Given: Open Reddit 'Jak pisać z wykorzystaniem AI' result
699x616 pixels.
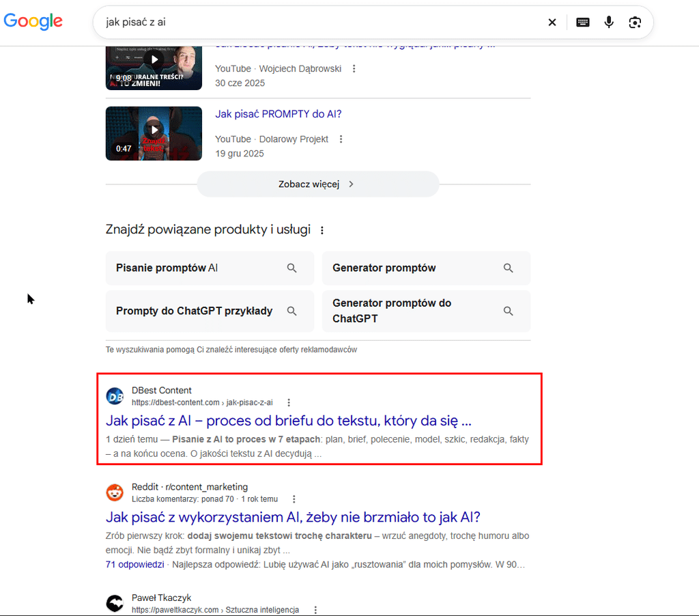Looking at the screenshot, I should tap(293, 518).
